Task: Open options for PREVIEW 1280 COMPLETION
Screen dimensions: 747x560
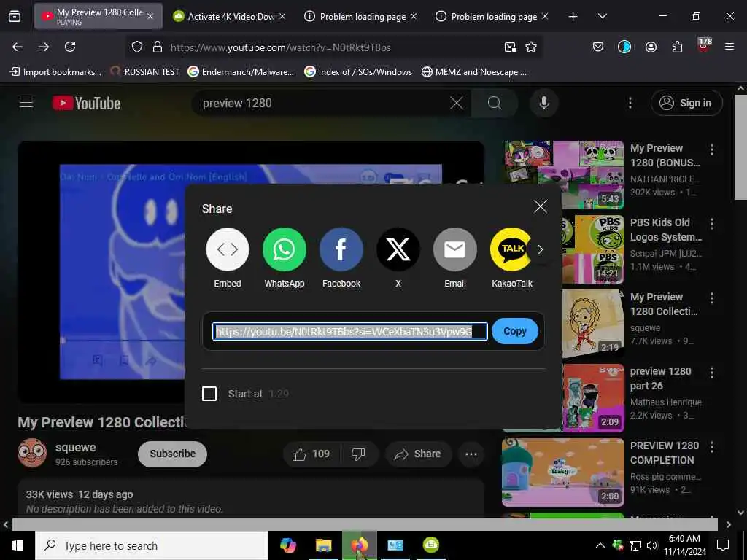Action: click(712, 447)
